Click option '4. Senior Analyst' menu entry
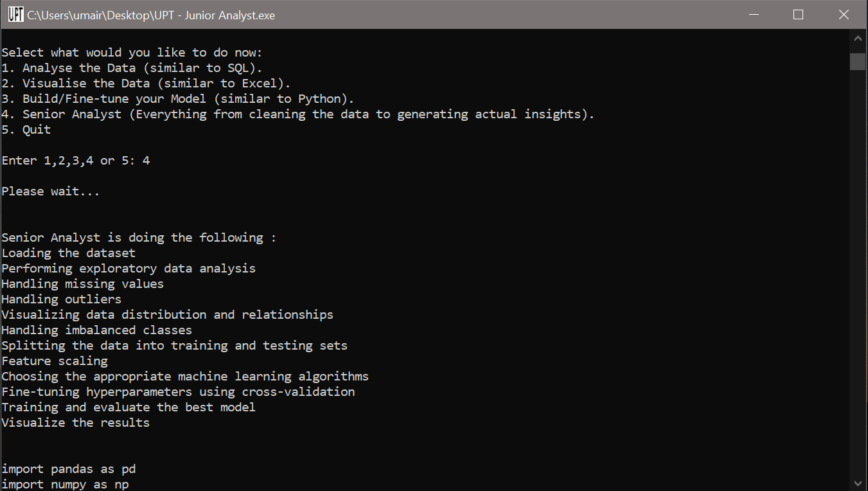This screenshot has width=868, height=491. click(x=297, y=114)
